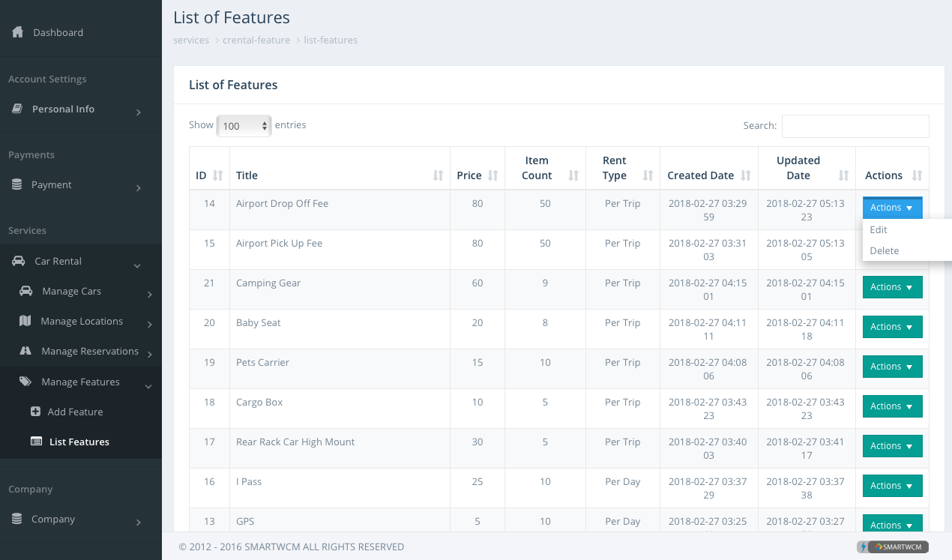Open the List Features page link
The image size is (952, 560).
[79, 442]
